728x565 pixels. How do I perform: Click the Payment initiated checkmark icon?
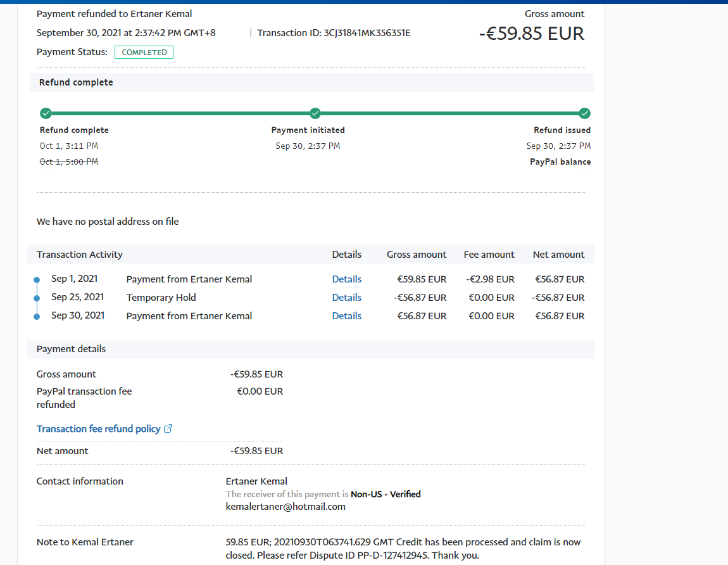[x=315, y=113]
